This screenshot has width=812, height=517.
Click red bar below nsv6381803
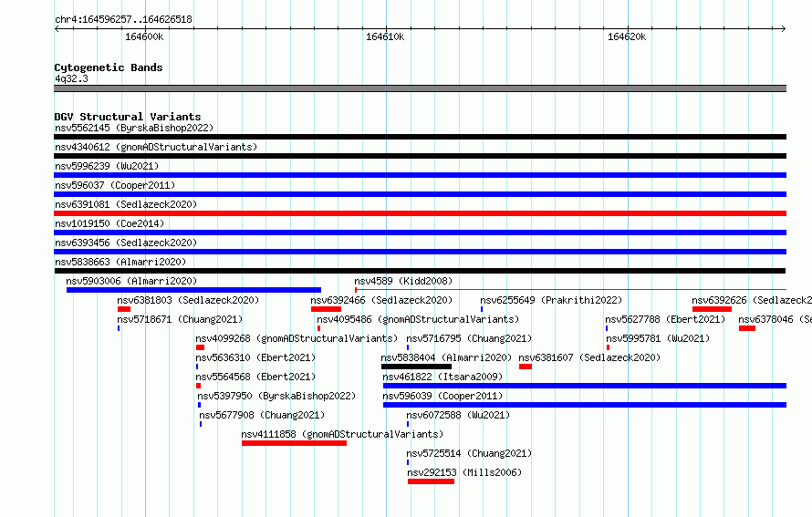(x=124, y=309)
